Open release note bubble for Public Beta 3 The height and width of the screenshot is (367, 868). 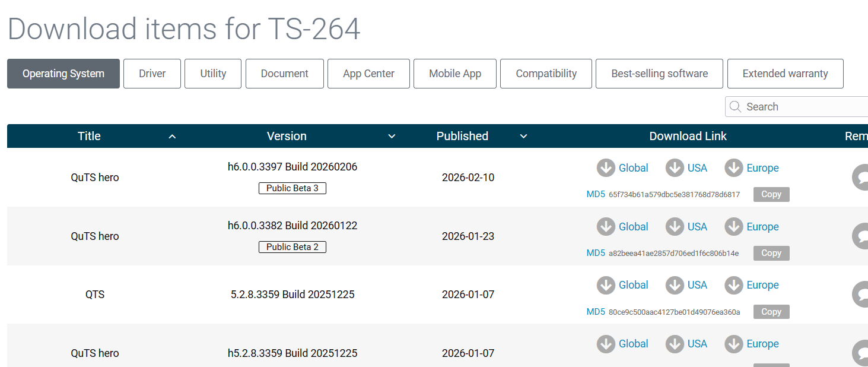coord(860,178)
